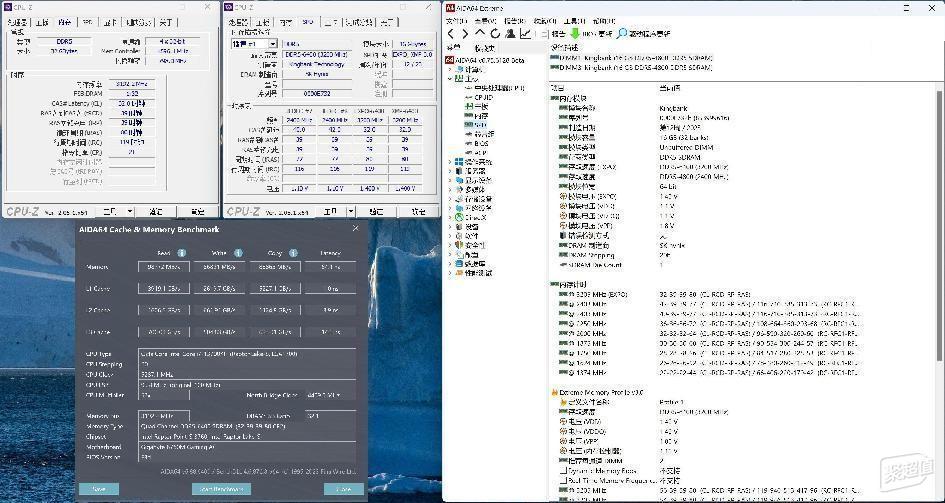Select DIMM3 Kingbank row in device list
Viewport: 945px width, 503px height.
(631, 67)
